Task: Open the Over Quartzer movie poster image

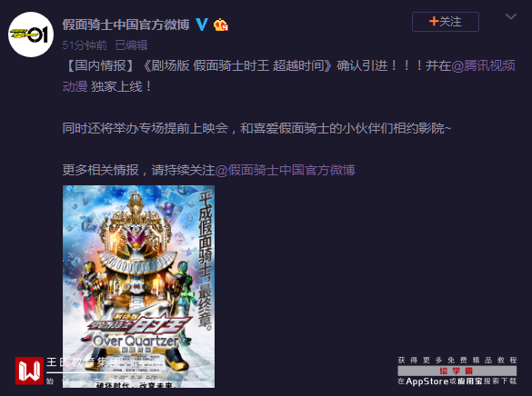Action: tap(138, 286)
